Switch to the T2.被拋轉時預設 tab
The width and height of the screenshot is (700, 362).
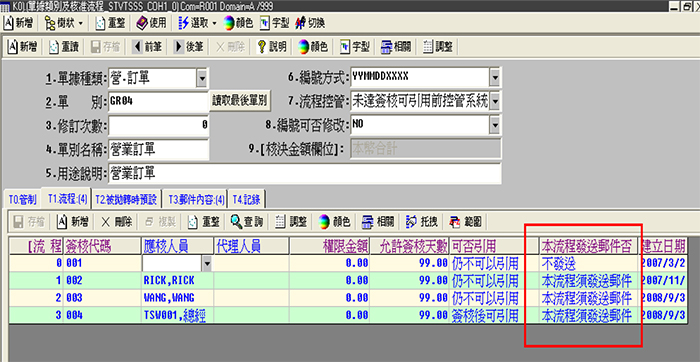[127, 200]
